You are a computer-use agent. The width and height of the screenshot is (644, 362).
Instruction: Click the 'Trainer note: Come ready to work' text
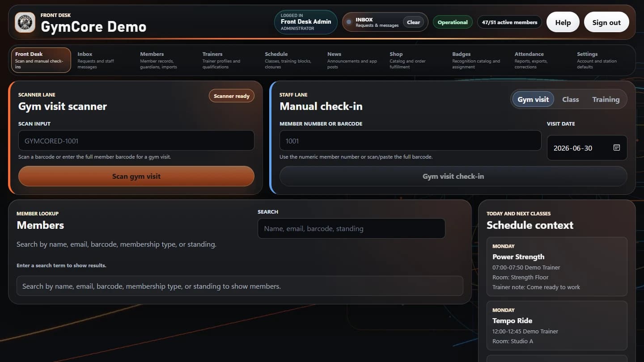pyautogui.click(x=536, y=287)
